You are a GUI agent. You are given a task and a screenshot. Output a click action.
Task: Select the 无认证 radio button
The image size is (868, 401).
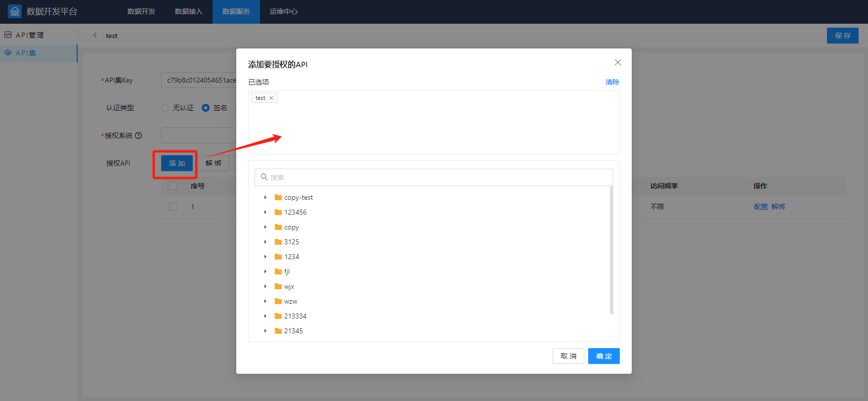click(x=165, y=108)
